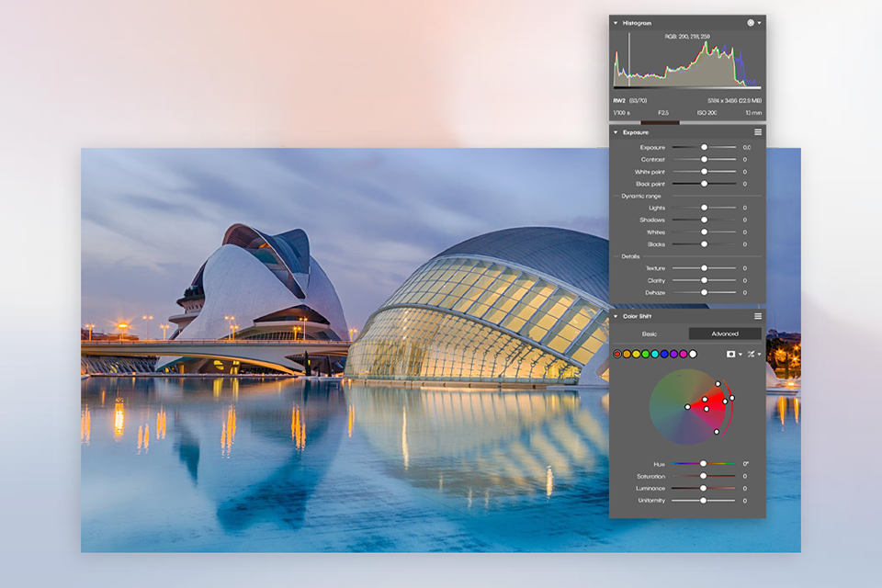Select the red color swatch

pyautogui.click(x=617, y=354)
